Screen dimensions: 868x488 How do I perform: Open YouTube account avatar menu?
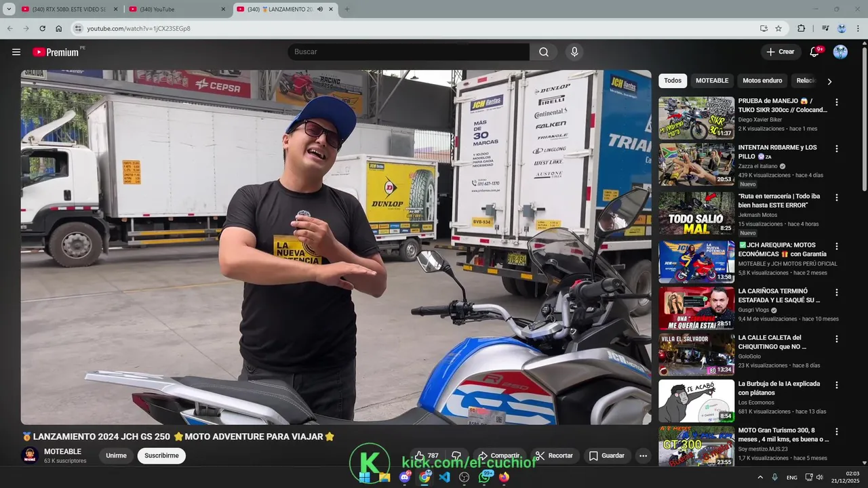840,52
